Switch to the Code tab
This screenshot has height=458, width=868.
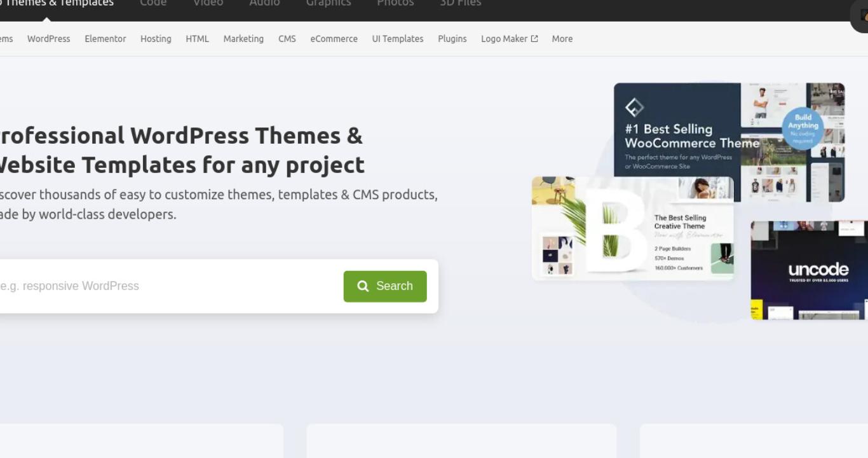tap(153, 3)
